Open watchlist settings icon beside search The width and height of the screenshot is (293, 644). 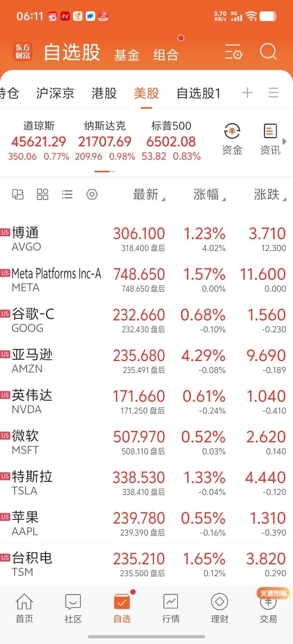[x=234, y=53]
